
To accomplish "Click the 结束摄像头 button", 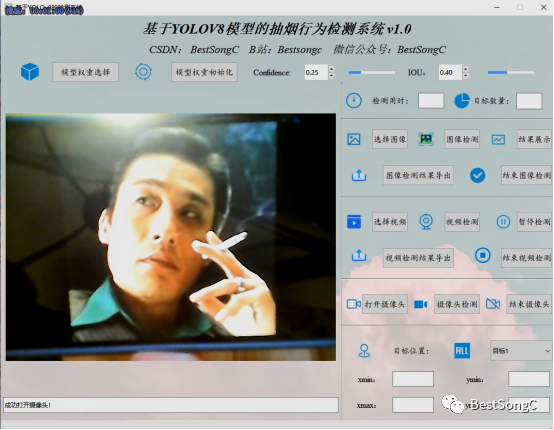I will coord(529,304).
